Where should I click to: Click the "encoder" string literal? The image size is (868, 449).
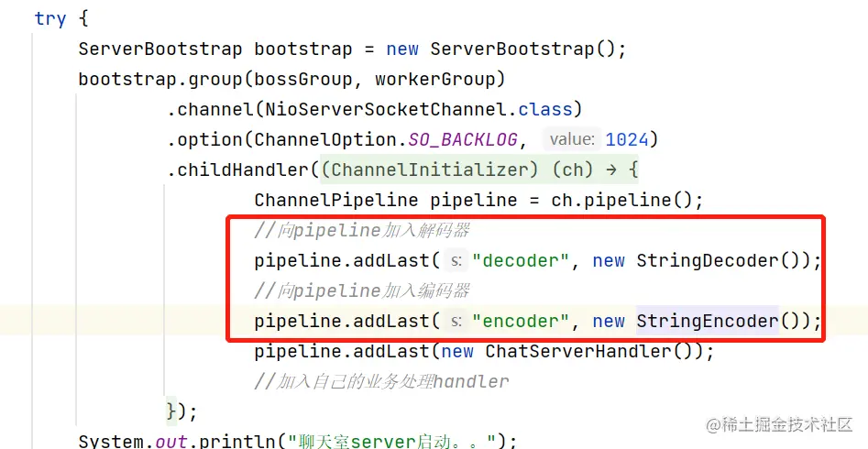pyautogui.click(x=521, y=321)
